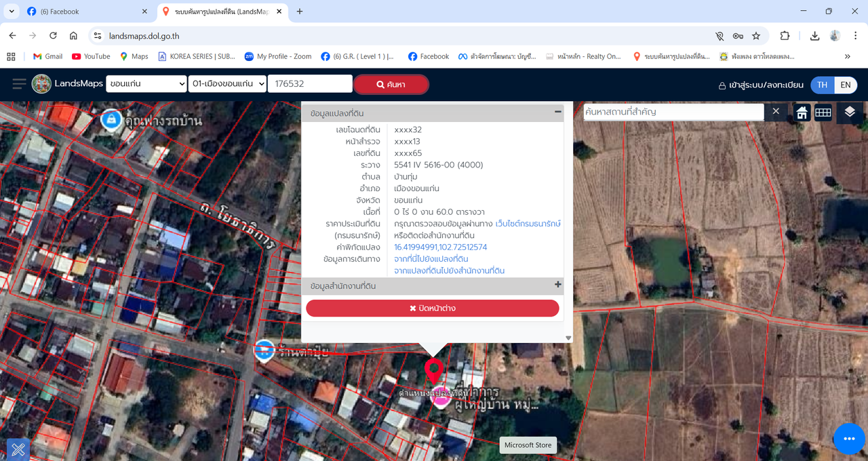Click the coordinates link 16.41994991,102.72512574
This screenshot has height=461, width=868.
pyautogui.click(x=440, y=247)
